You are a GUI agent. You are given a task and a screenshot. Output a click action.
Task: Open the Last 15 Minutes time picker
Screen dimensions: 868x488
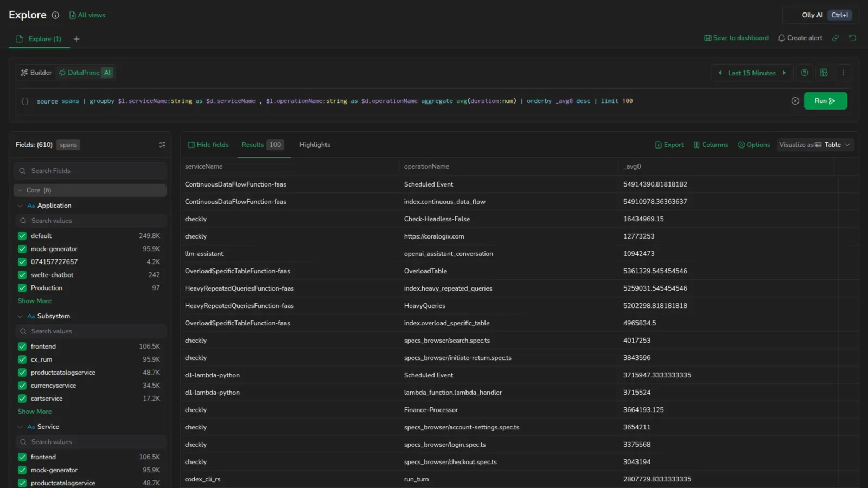click(752, 73)
